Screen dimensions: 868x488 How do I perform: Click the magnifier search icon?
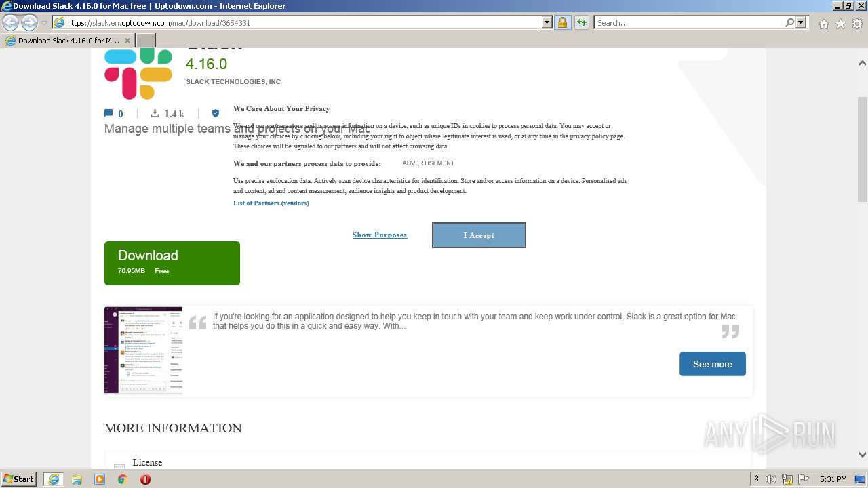click(789, 23)
